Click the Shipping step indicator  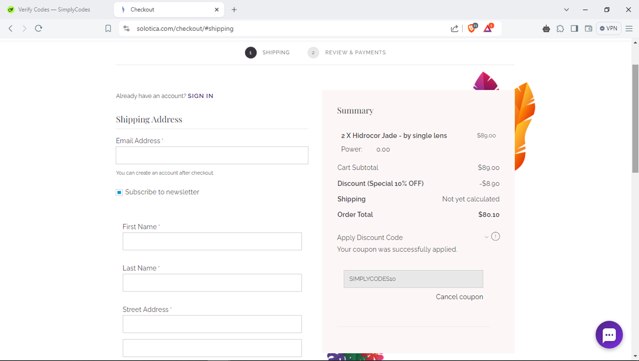[x=267, y=53]
